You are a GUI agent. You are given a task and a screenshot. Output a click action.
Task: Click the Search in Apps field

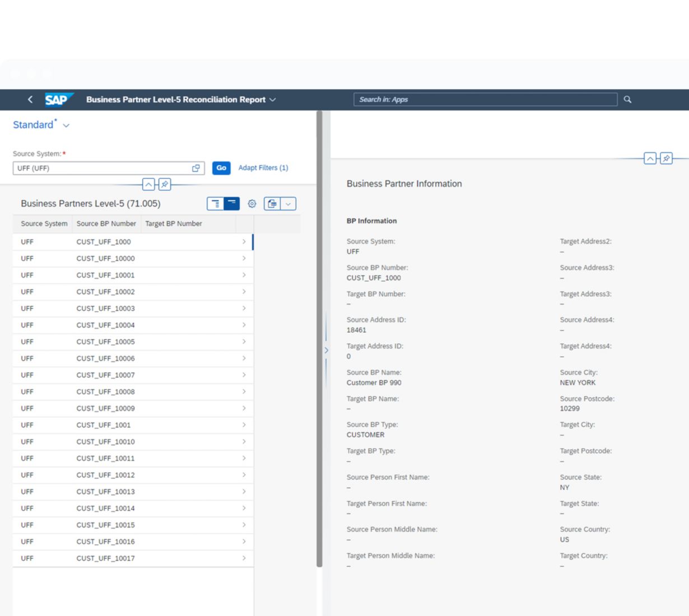[485, 100]
